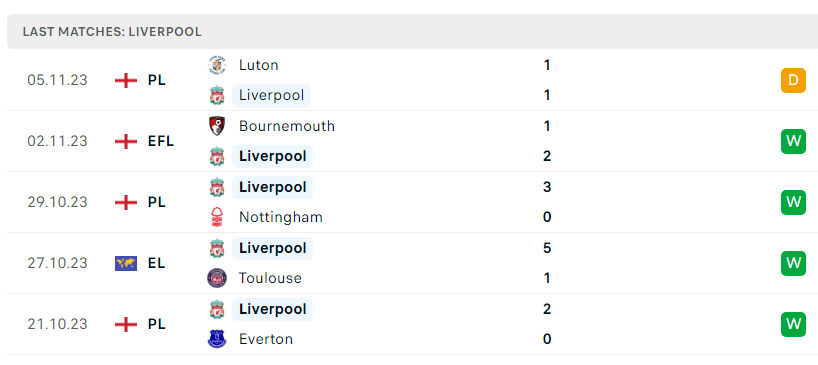Click the Nottingham Forest crest icon

pyautogui.click(x=217, y=217)
